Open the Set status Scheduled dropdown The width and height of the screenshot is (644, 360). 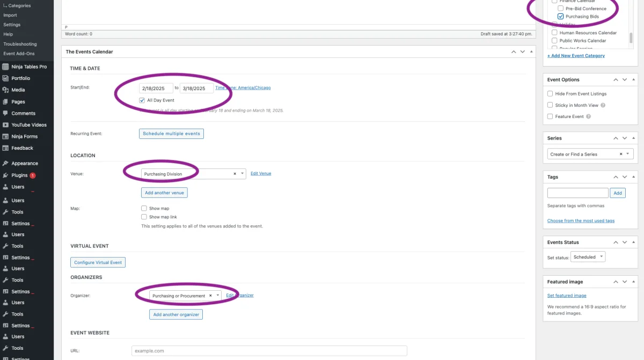tap(588, 257)
